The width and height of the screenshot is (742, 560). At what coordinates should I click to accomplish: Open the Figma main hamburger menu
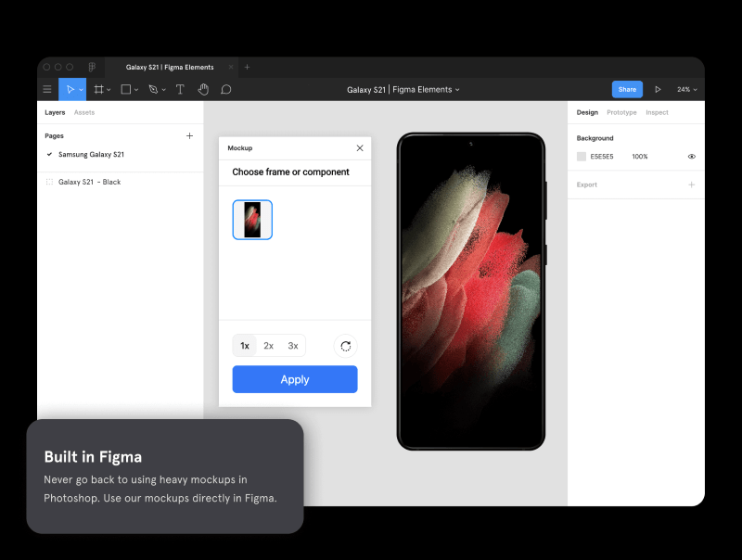click(47, 90)
